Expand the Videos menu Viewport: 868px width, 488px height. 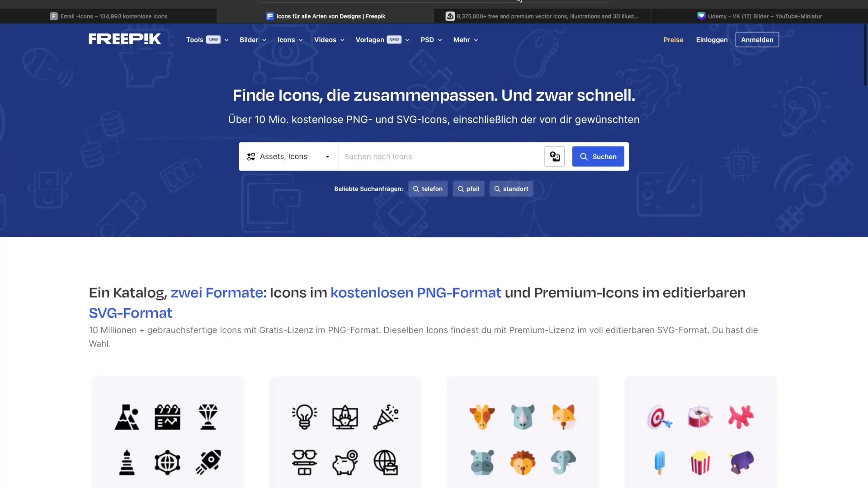[329, 40]
